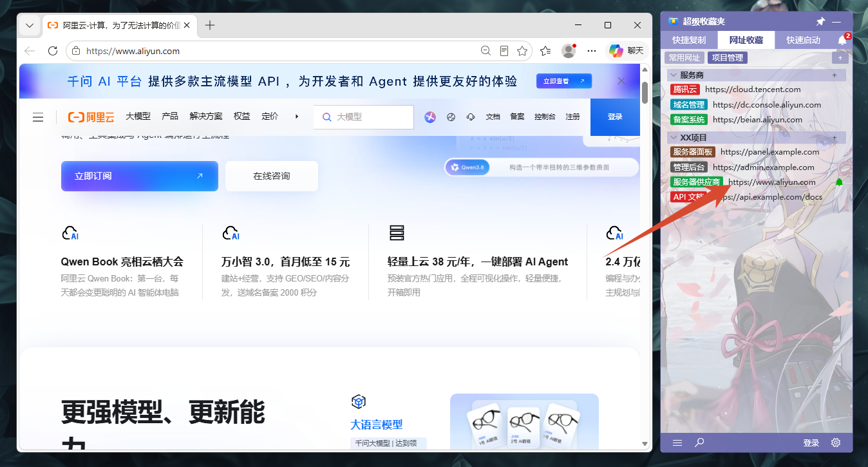Collapse the 服务商 group
The height and width of the screenshot is (467, 868).
pyautogui.click(x=674, y=75)
